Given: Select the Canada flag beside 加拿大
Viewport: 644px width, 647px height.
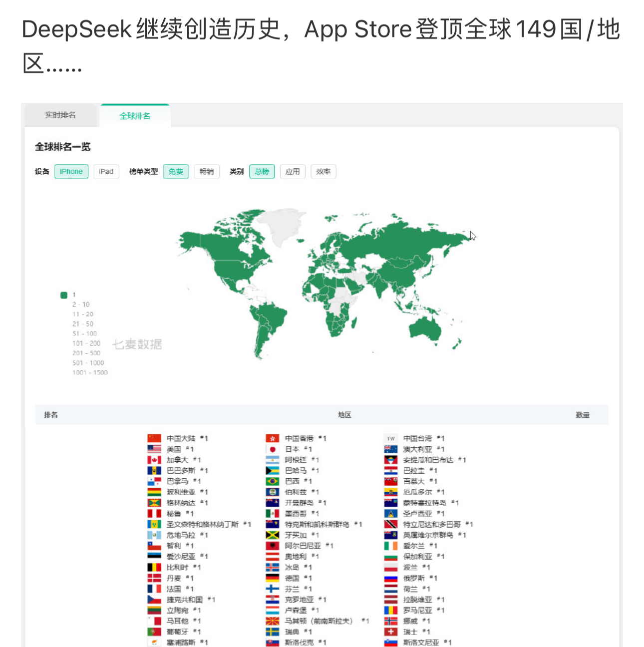Looking at the screenshot, I should point(154,460).
